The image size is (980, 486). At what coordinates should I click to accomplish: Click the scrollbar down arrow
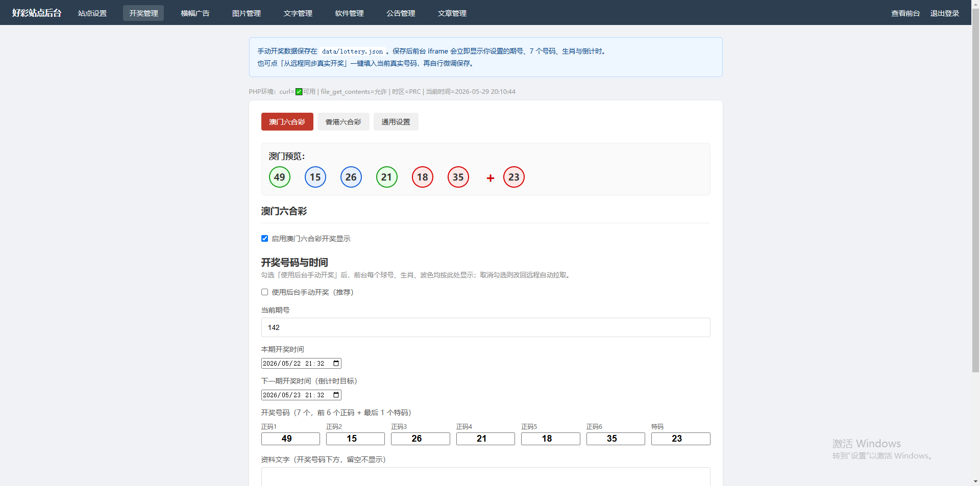click(975, 481)
